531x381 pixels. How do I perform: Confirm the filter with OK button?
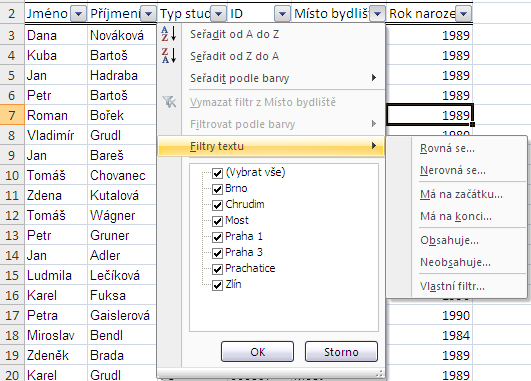pos(257,352)
